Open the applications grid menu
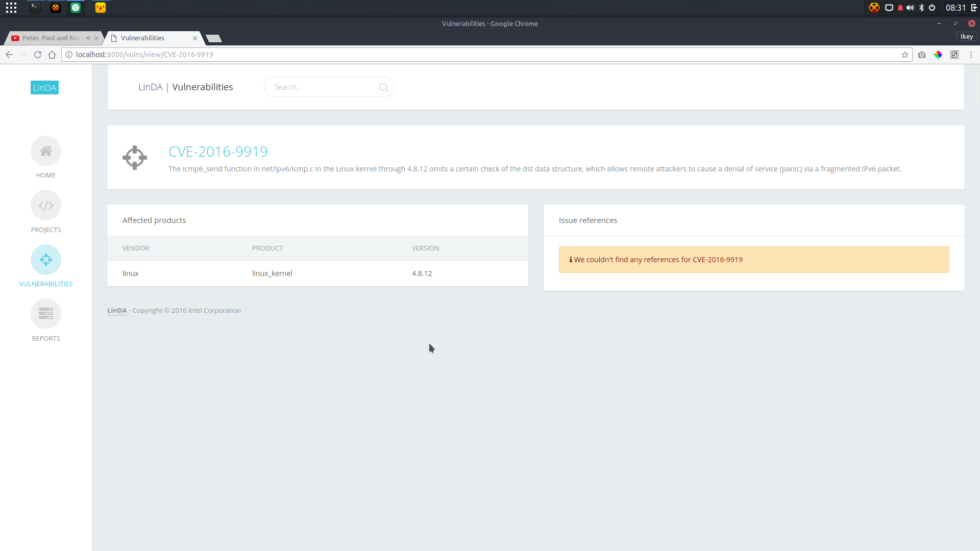 [11, 8]
